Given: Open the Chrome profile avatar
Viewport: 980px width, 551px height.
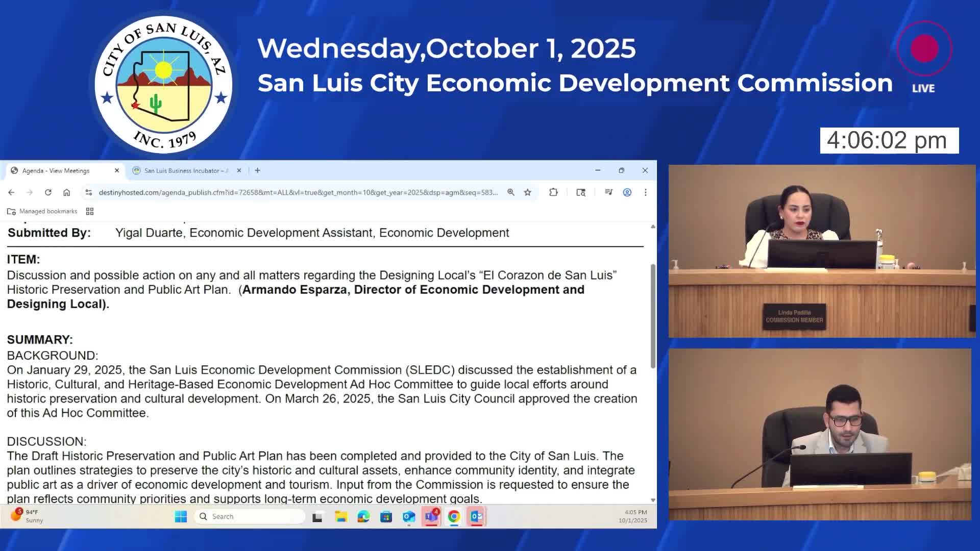Looking at the screenshot, I should (627, 192).
